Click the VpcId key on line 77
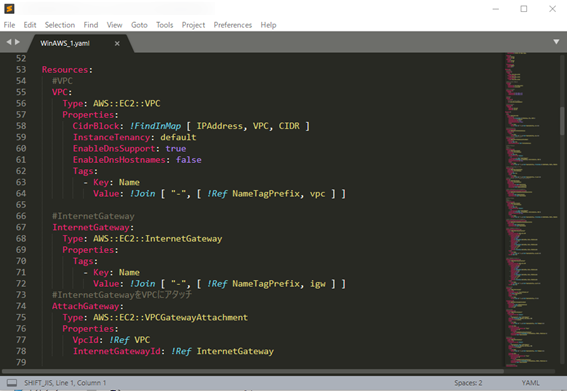567x391 pixels. tap(85, 340)
